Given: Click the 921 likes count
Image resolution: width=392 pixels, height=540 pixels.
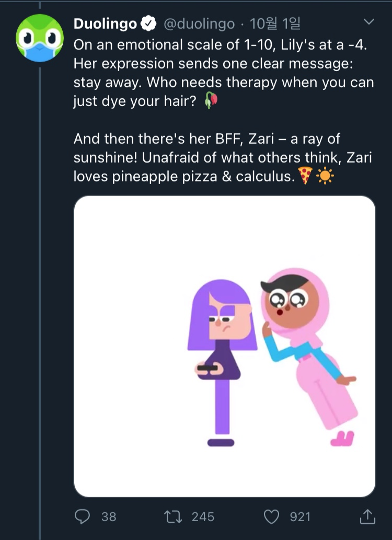Looking at the screenshot, I should [300, 516].
